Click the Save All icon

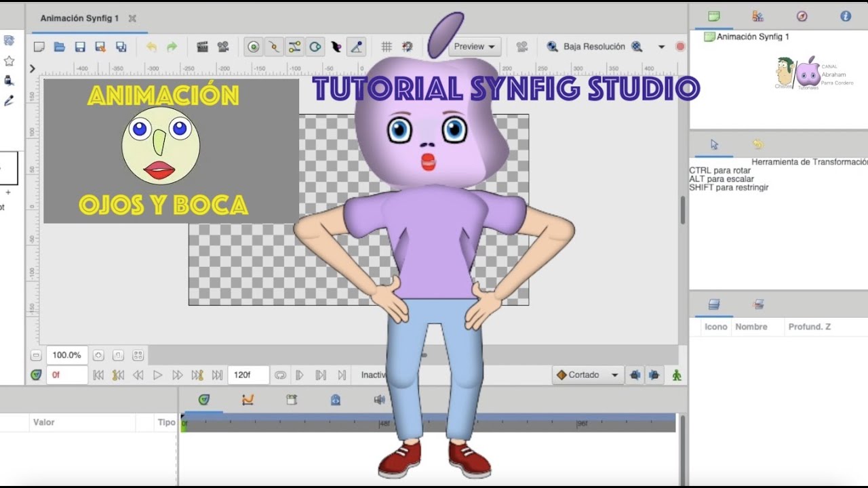coord(121,47)
